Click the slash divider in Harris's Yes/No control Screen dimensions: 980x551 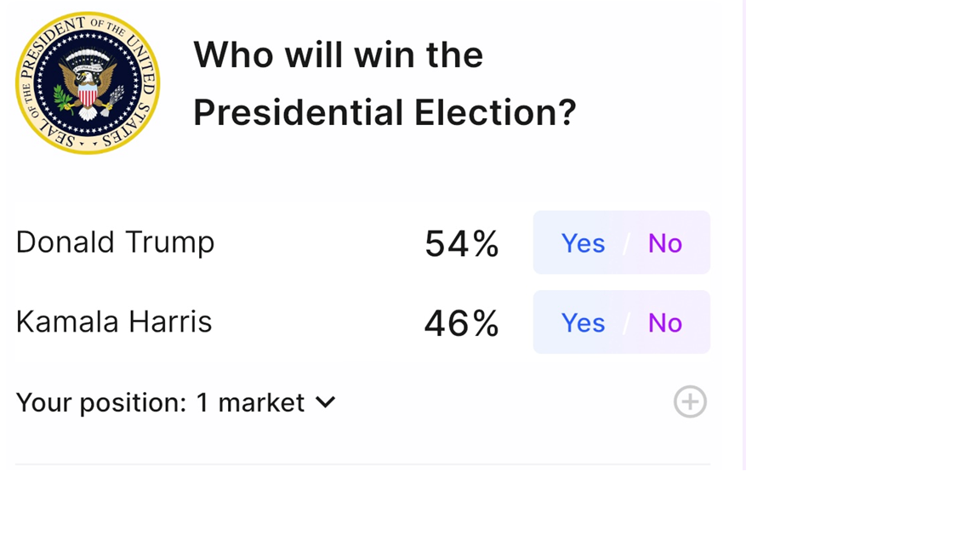pos(626,324)
